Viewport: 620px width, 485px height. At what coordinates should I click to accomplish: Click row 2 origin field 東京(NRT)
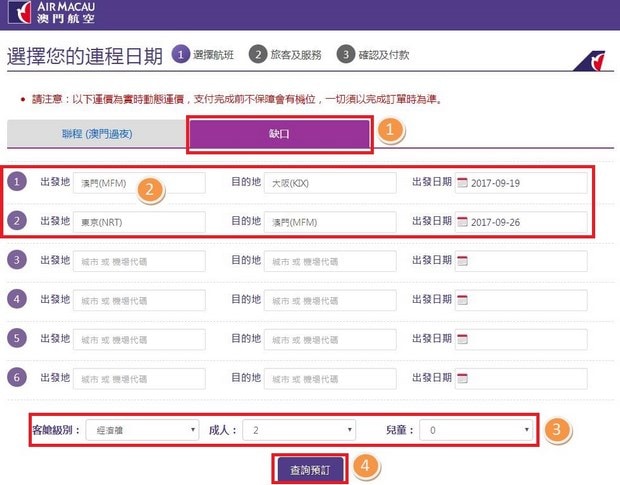click(x=139, y=222)
